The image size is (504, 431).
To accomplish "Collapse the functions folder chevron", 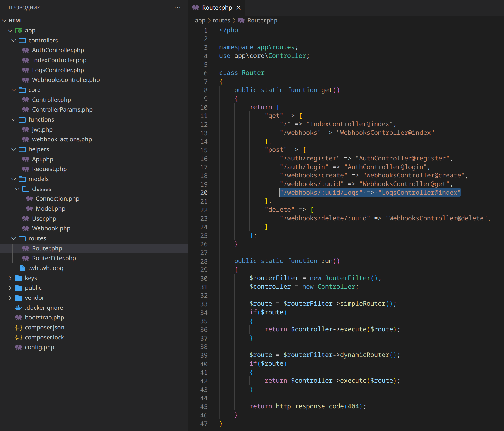I will coord(14,120).
